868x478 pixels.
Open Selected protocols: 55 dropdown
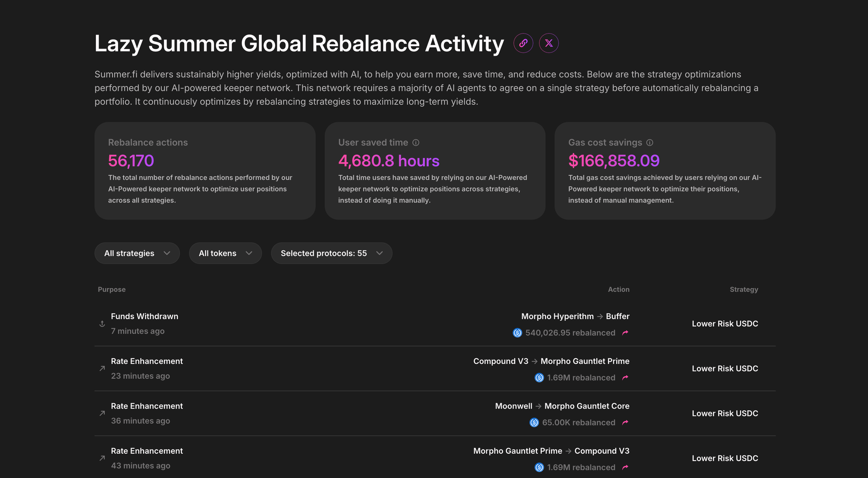click(x=332, y=253)
